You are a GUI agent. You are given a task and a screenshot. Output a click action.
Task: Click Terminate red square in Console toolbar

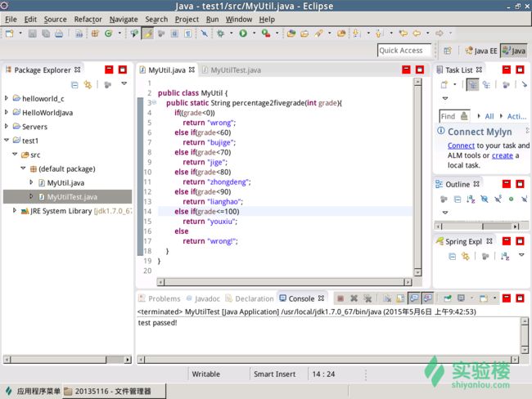pos(340,298)
